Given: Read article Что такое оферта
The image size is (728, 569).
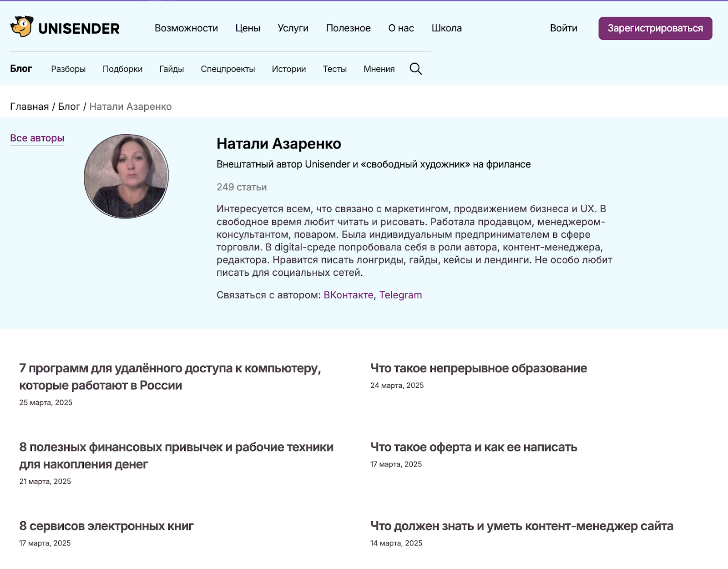Looking at the screenshot, I should coord(473,447).
